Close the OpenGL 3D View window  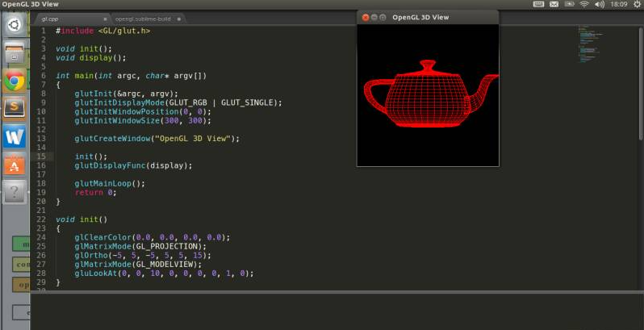[365, 17]
